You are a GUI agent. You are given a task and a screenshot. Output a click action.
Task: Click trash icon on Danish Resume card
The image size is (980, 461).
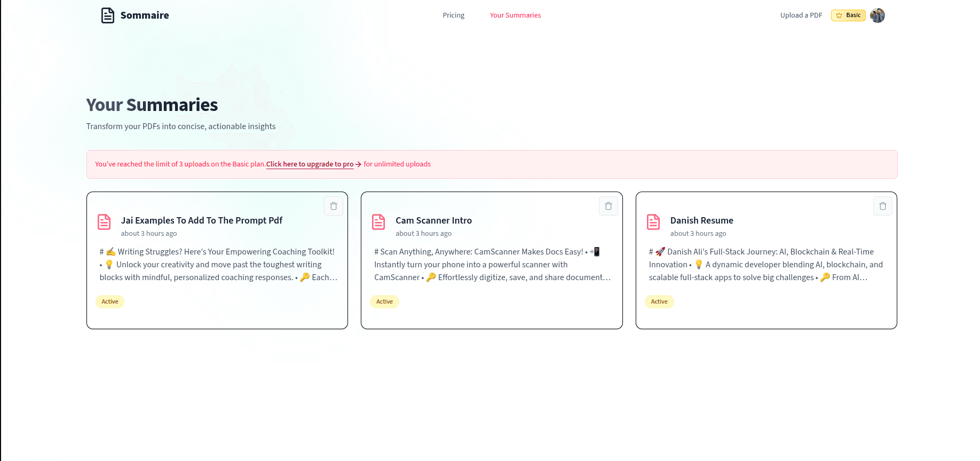(x=882, y=206)
